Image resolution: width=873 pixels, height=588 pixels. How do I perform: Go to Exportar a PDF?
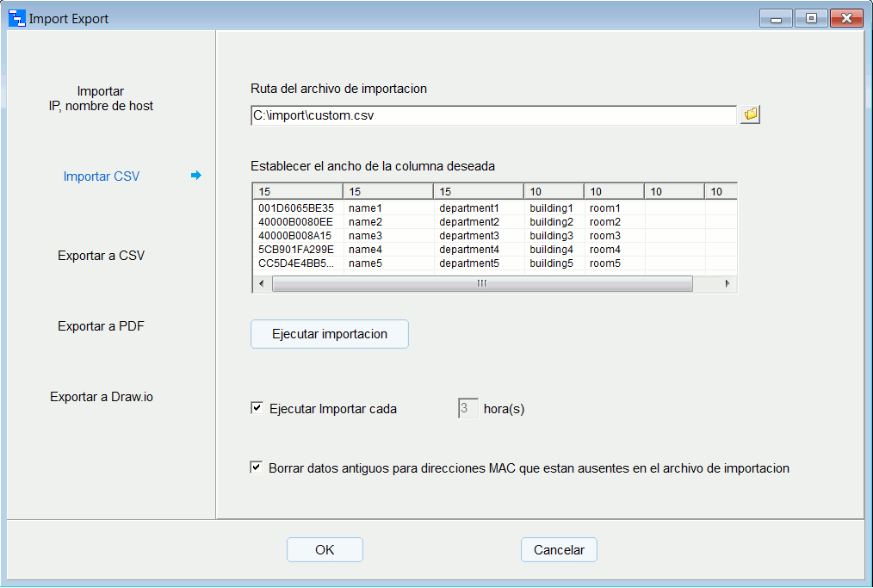click(x=101, y=326)
